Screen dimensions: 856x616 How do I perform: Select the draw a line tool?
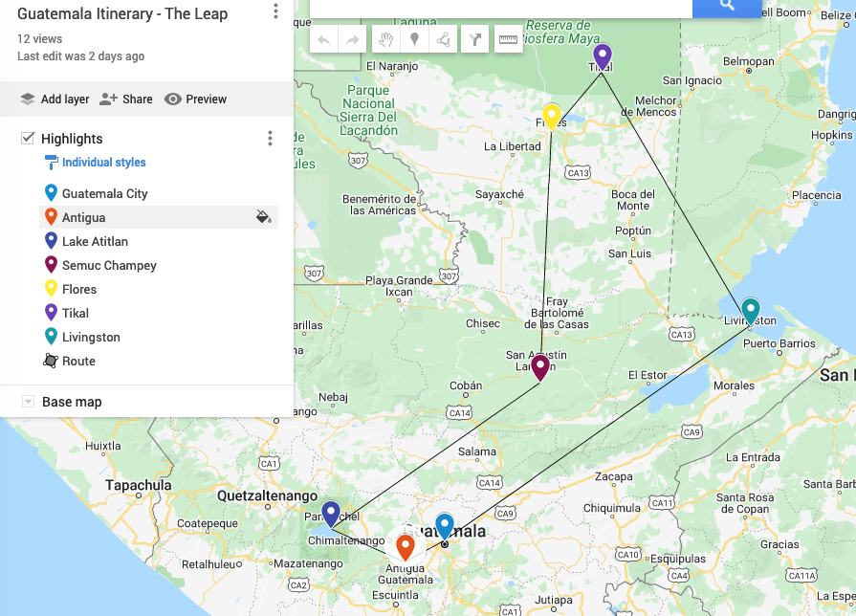(443, 39)
